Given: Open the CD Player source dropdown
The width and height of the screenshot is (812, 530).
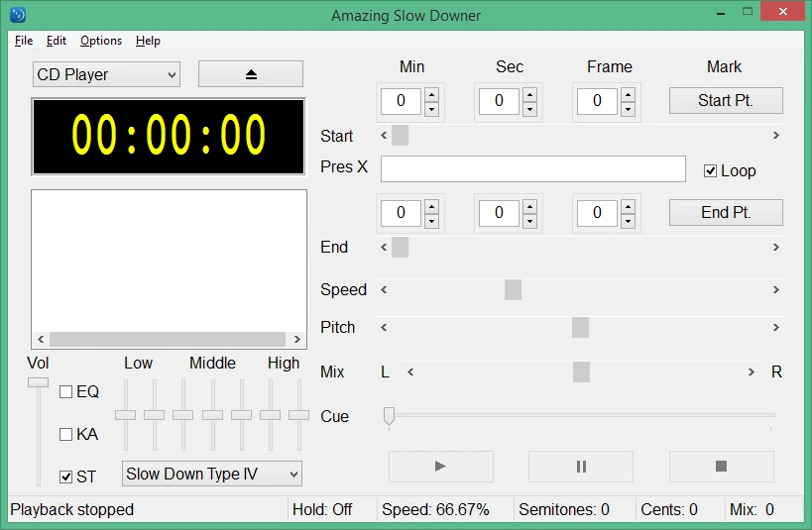Looking at the screenshot, I should pyautogui.click(x=106, y=74).
